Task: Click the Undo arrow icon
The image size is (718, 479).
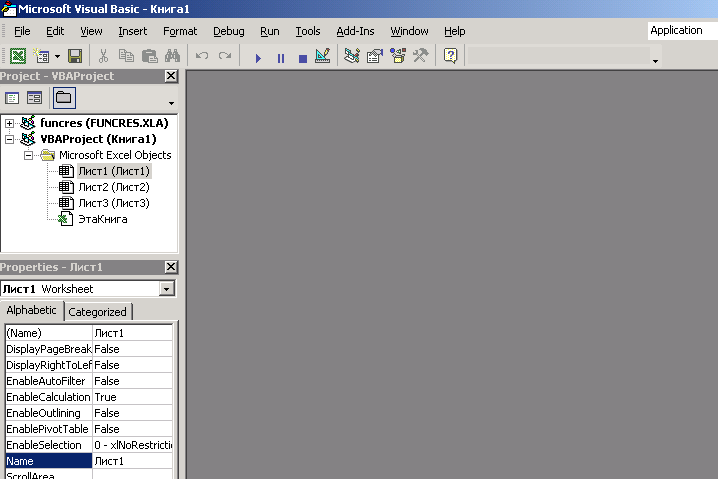Action: click(x=202, y=56)
